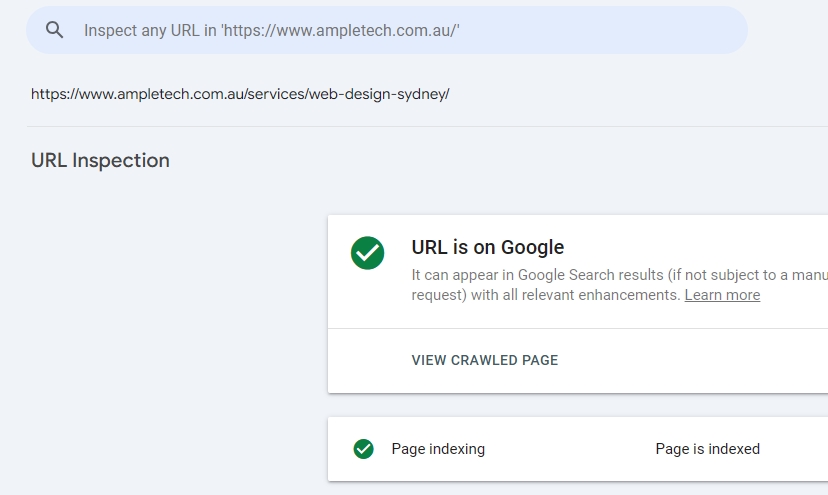Click the 'Page indexing' label

(x=437, y=449)
